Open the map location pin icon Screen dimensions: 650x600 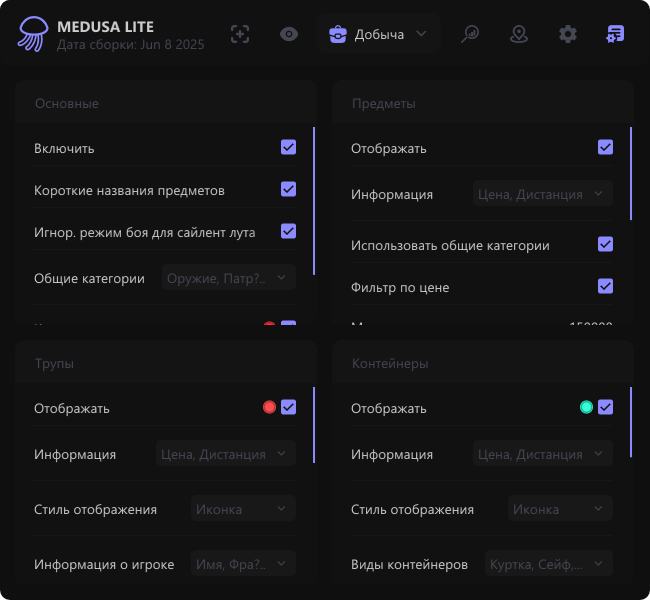tap(519, 34)
